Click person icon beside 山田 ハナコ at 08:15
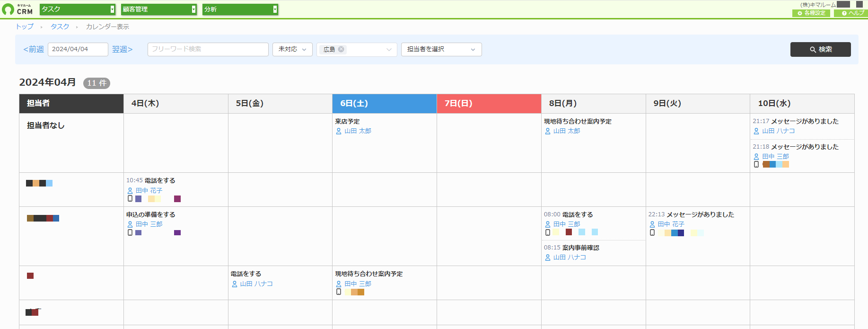868x329 pixels. click(x=548, y=258)
